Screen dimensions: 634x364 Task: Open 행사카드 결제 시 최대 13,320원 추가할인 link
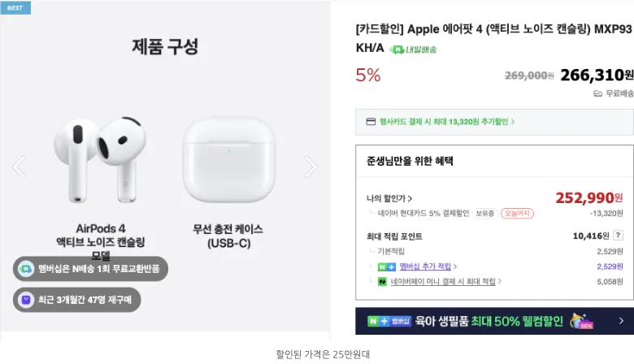446,122
